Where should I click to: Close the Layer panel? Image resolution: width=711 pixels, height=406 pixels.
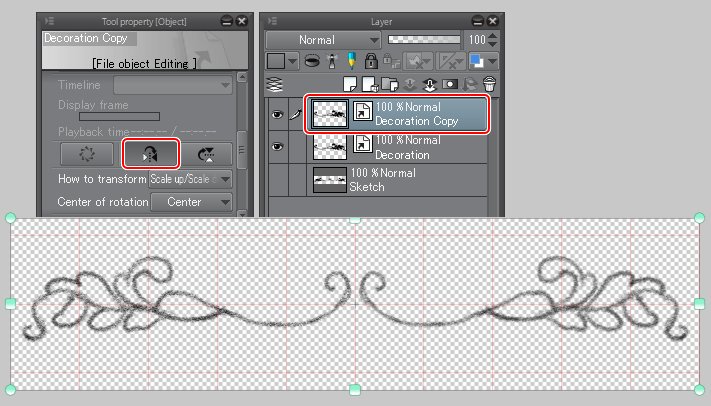493,21
